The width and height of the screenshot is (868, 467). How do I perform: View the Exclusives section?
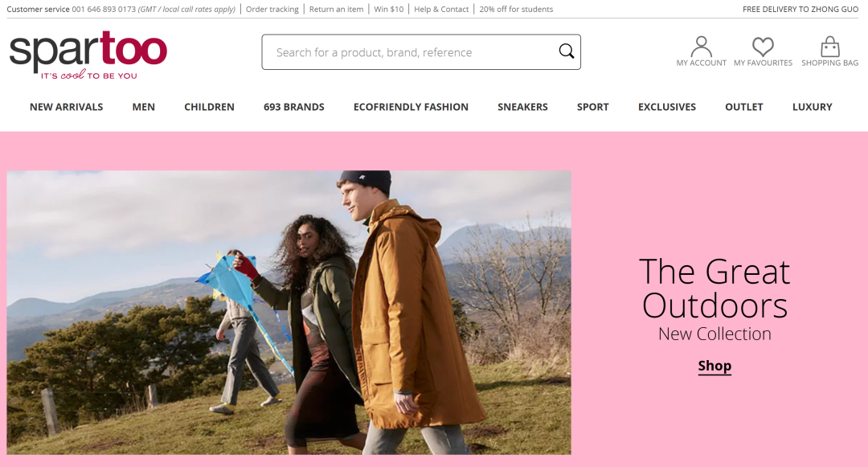pyautogui.click(x=667, y=107)
